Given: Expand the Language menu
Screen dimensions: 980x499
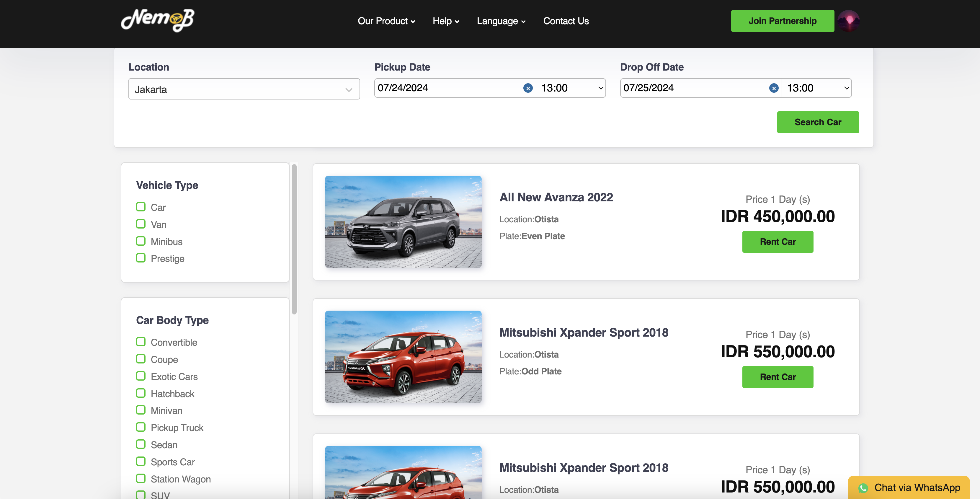Looking at the screenshot, I should tap(501, 21).
